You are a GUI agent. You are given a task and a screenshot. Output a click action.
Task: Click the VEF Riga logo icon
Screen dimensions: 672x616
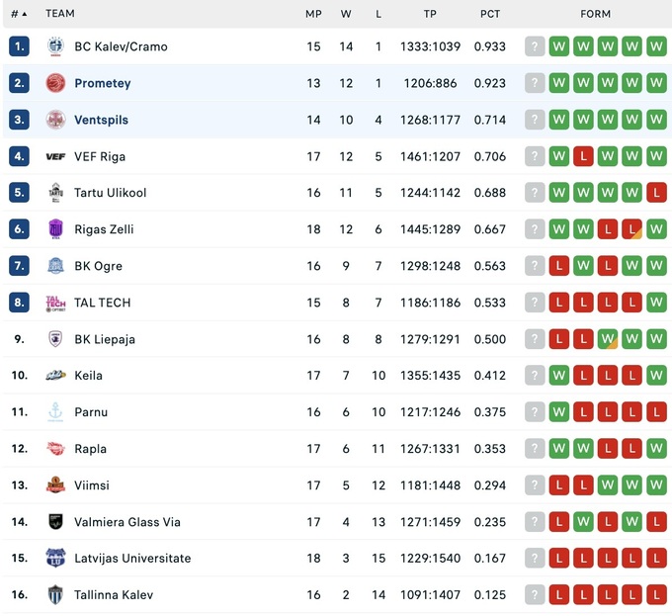tap(55, 156)
